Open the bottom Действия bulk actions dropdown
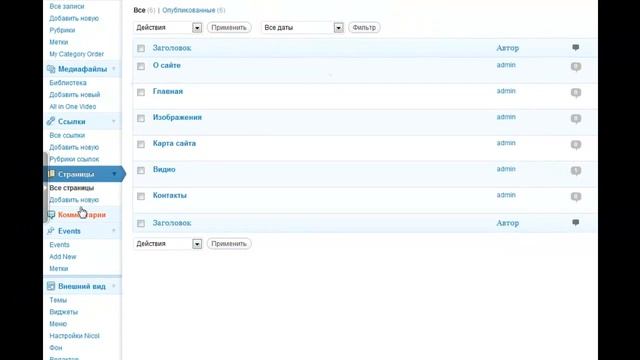640x360 pixels. tap(168, 244)
